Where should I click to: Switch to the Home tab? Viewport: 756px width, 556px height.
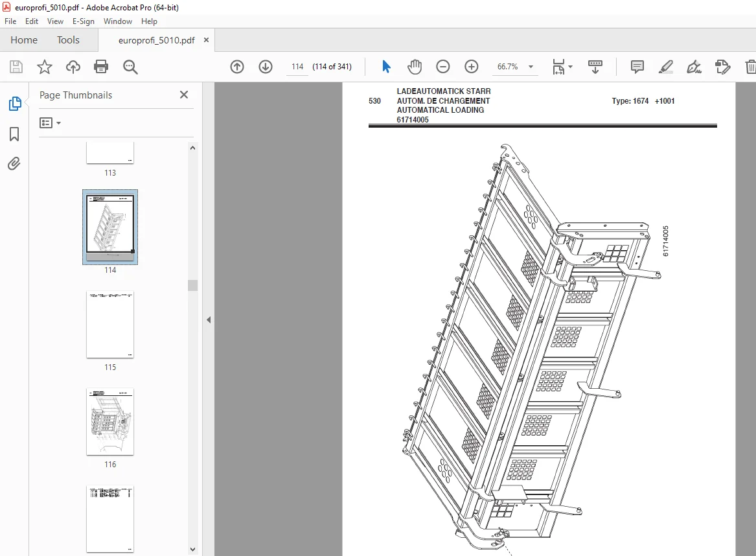24,40
